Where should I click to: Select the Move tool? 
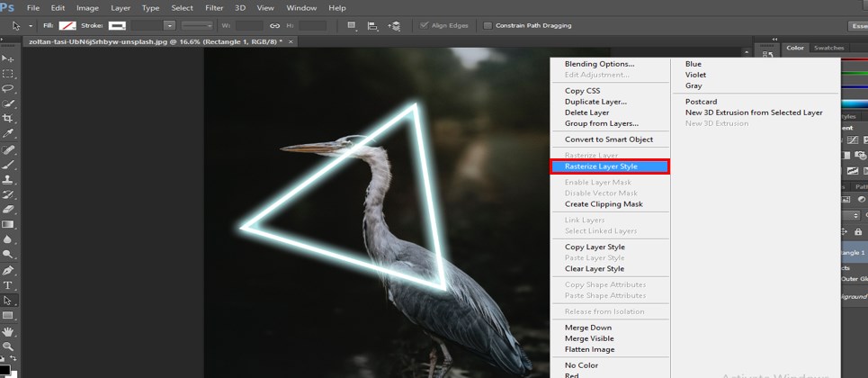click(8, 58)
